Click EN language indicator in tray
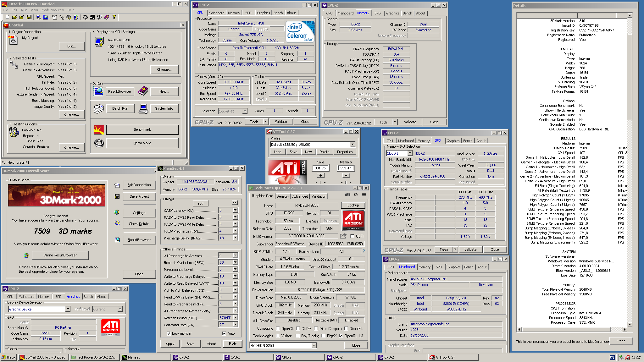The height and width of the screenshot is (362, 644). point(612,357)
